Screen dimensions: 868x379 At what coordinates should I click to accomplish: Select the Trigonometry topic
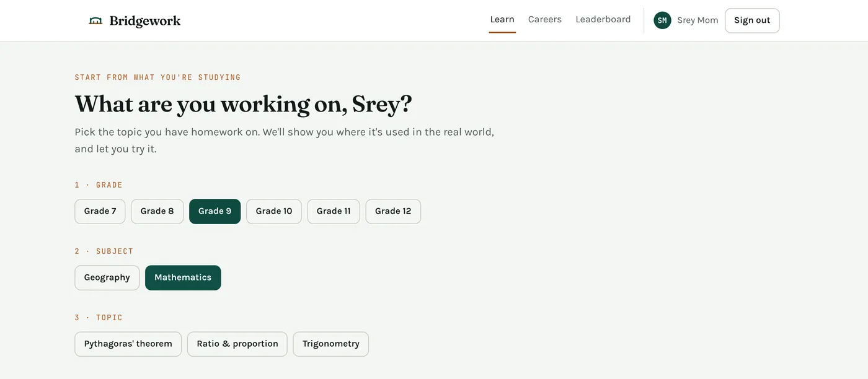(x=331, y=344)
